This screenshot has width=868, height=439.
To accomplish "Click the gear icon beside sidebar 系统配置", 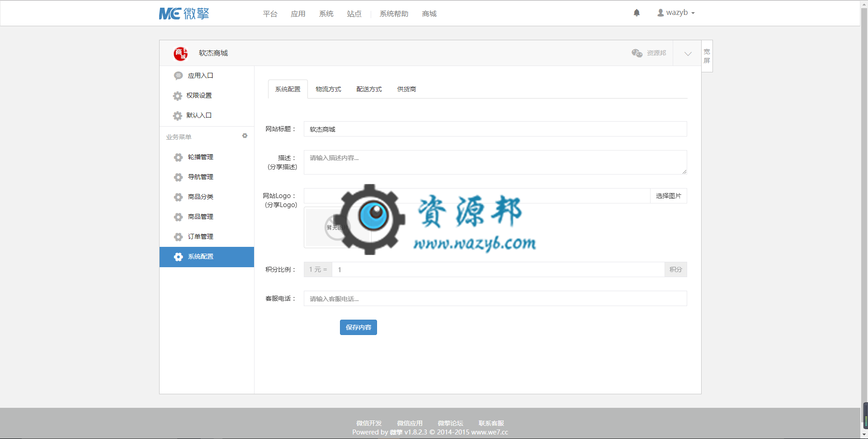I will [178, 257].
